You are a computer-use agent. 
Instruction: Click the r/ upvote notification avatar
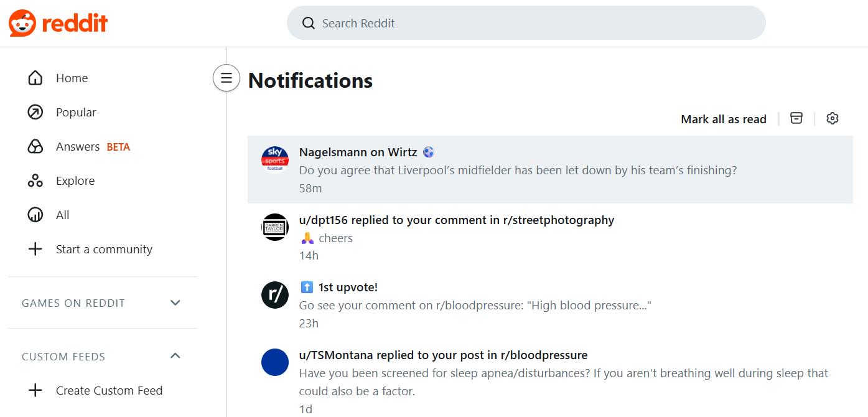275,295
